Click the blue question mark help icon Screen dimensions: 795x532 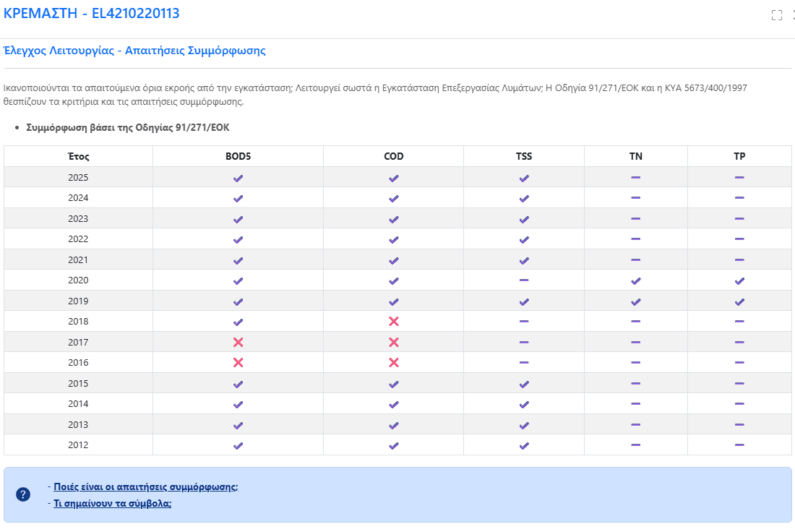pos(23,494)
